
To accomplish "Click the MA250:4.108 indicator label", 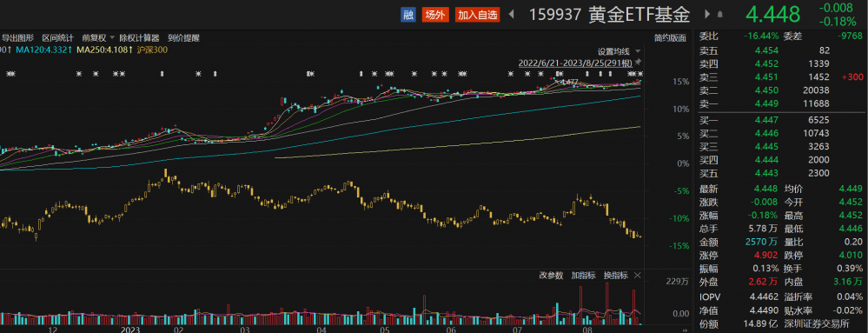I will pyautogui.click(x=104, y=50).
